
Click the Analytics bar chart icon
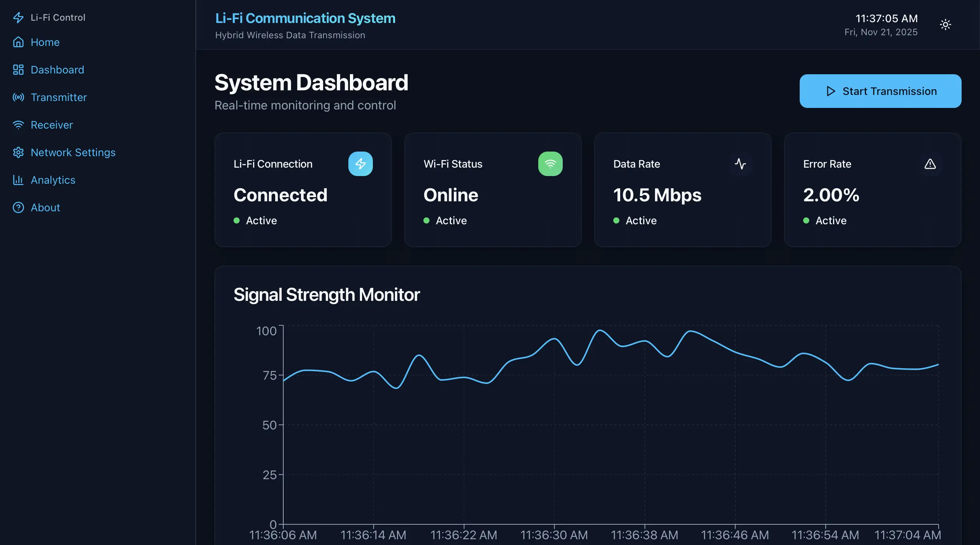[18, 180]
